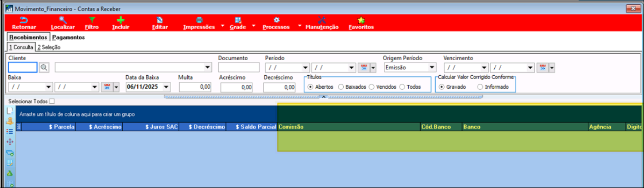644x188 pixels.
Task: Click the Documento input field
Action: (238, 68)
